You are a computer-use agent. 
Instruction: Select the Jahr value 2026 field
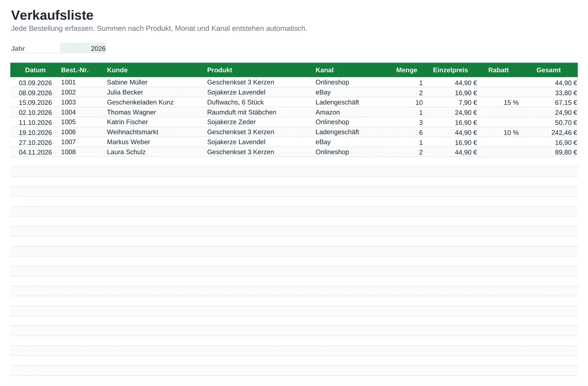click(83, 48)
